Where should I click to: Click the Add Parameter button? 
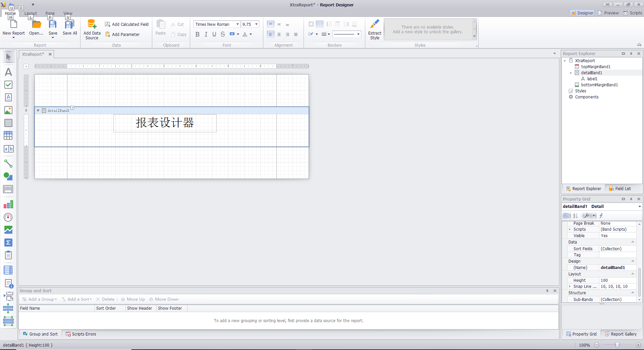(122, 34)
